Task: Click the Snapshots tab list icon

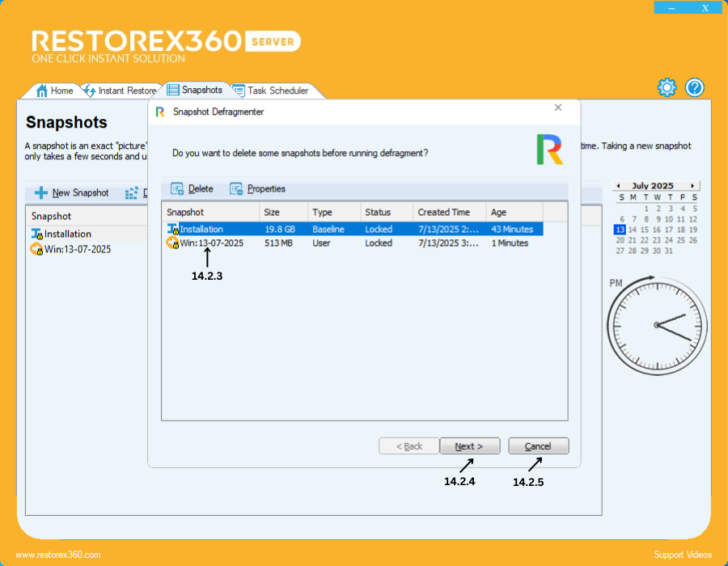Action: point(173,90)
